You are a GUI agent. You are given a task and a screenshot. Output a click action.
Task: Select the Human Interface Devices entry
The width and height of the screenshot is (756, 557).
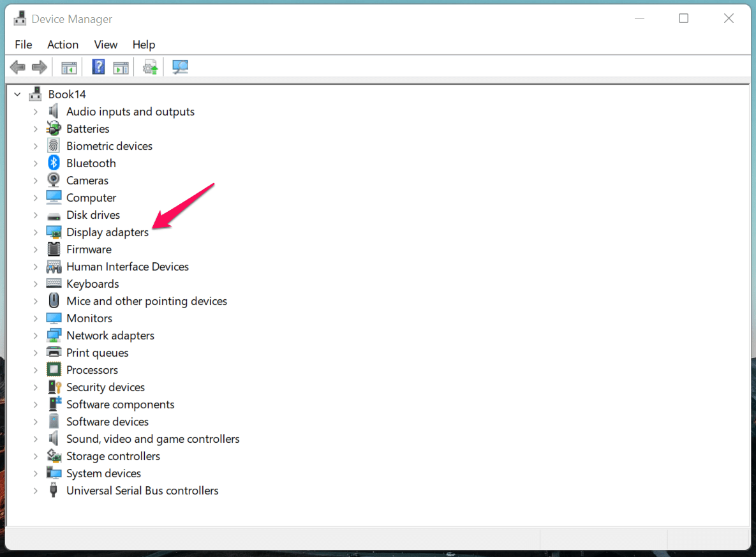click(x=128, y=267)
